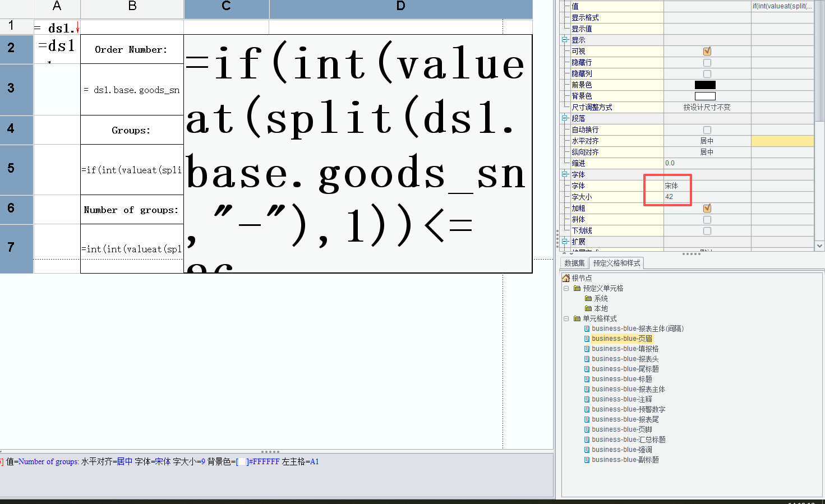This screenshot has height=504, width=825.
Task: Click the 系统 folder icon
Action: (x=588, y=298)
